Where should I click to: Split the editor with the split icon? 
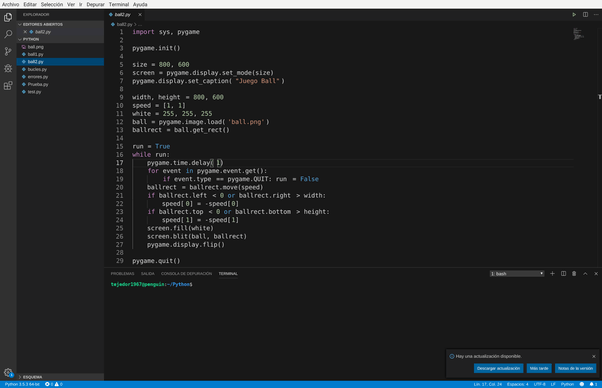[x=585, y=15]
